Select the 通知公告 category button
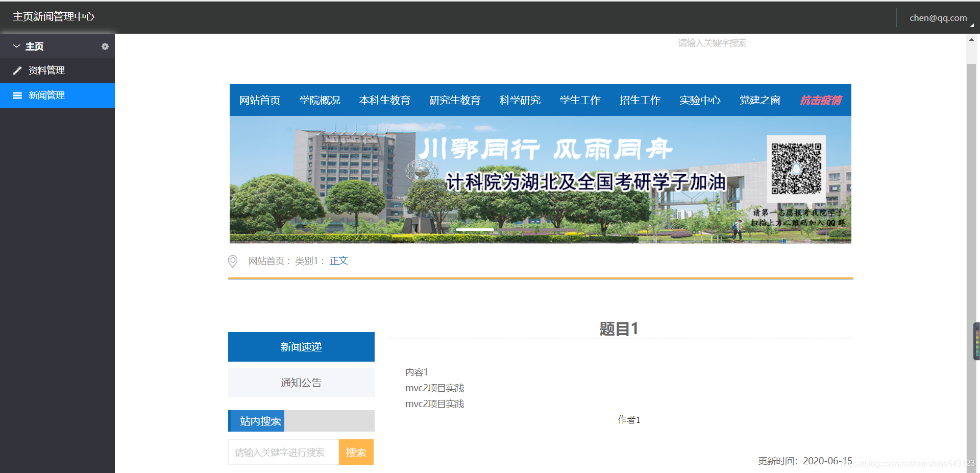The image size is (980, 473). coord(301,383)
